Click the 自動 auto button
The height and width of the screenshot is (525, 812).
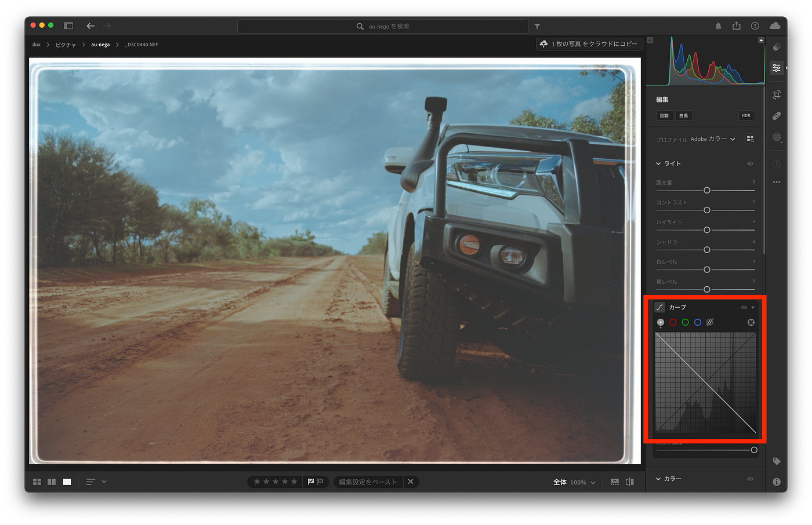coord(664,115)
